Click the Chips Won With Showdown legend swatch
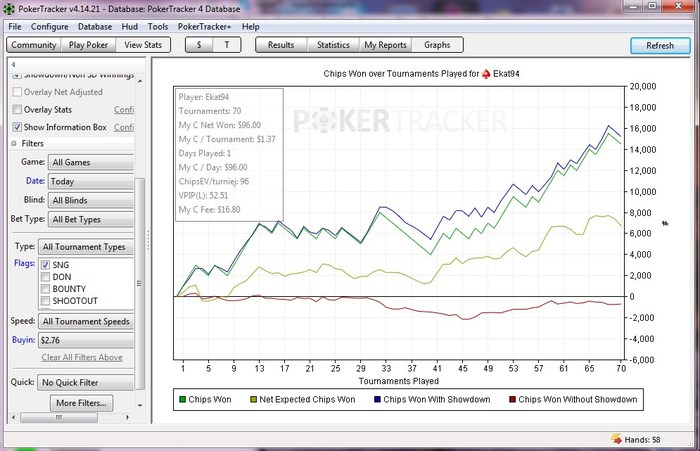Screen dimensions: 700x451 pyautogui.click(x=377, y=399)
